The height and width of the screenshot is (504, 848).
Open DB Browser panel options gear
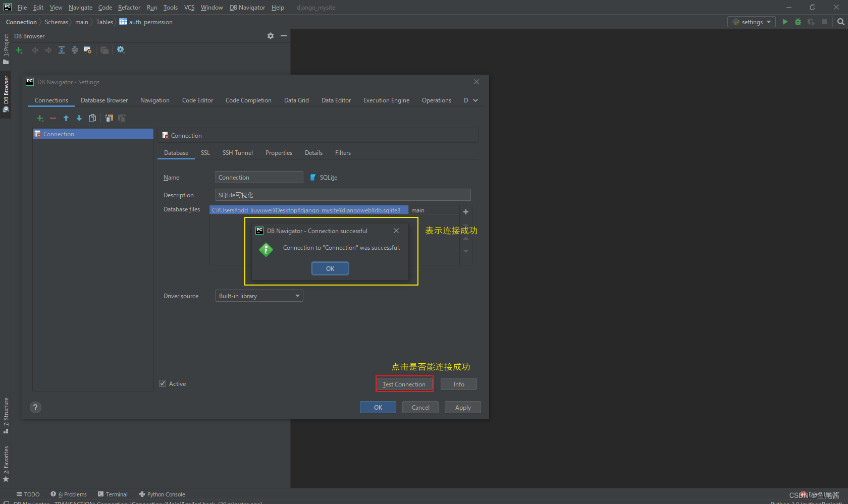[x=271, y=36]
